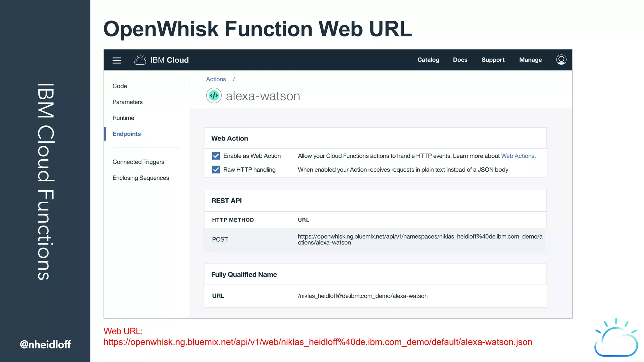644x362 pixels.
Task: Open Enclosing Sequences page
Action: (141, 178)
